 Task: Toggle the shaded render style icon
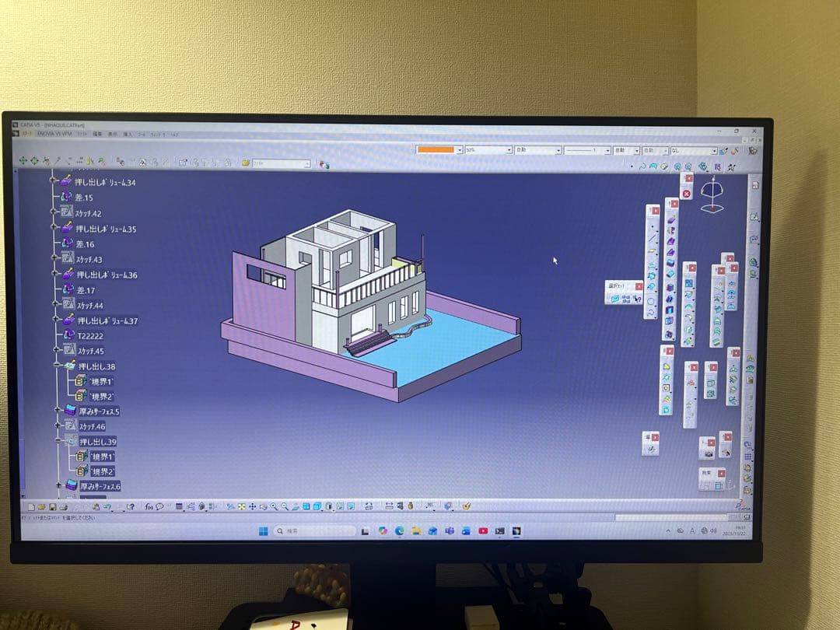[328, 506]
